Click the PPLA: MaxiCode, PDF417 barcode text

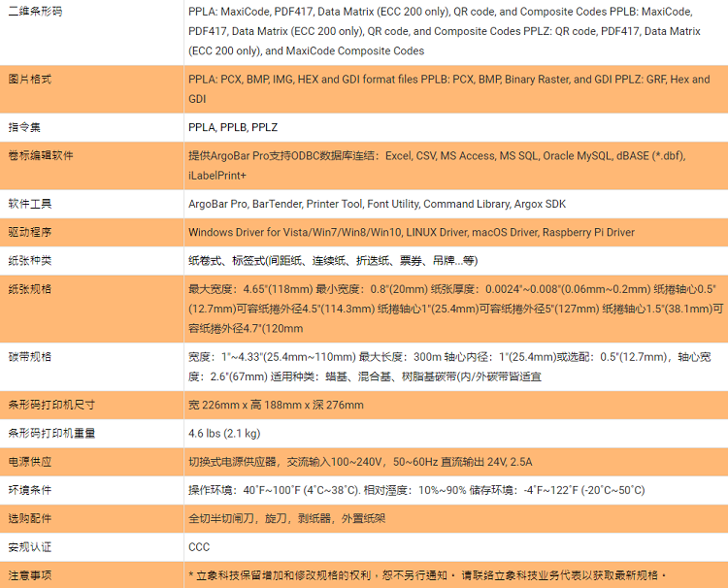pyautogui.click(x=445, y=31)
